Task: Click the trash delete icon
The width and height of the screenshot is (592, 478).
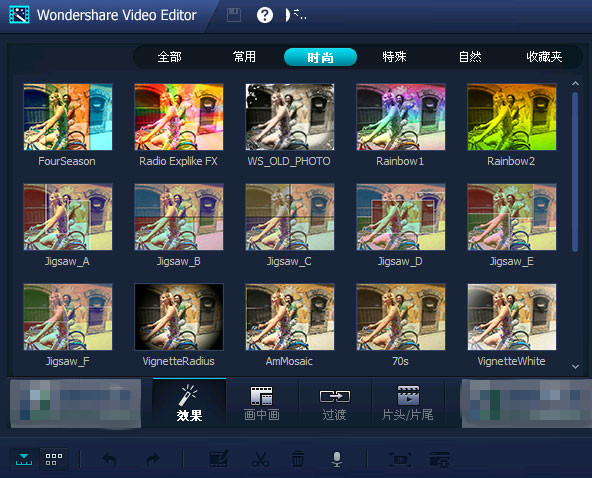Action: pyautogui.click(x=298, y=459)
